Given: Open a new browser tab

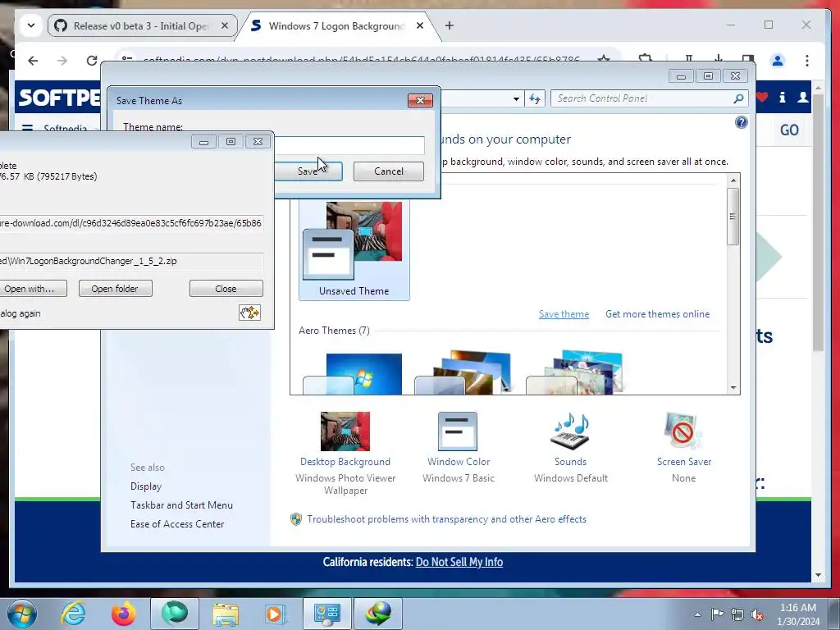Looking at the screenshot, I should click(450, 25).
